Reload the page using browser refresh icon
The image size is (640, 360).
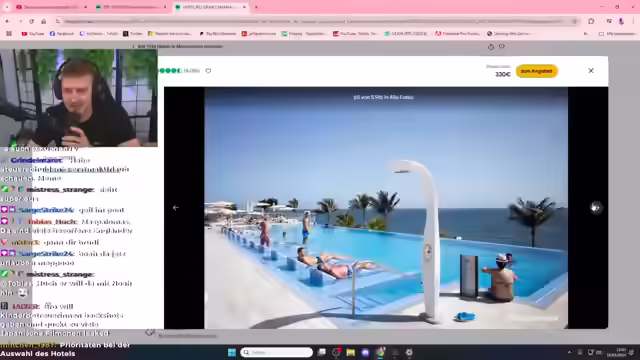tap(31, 21)
